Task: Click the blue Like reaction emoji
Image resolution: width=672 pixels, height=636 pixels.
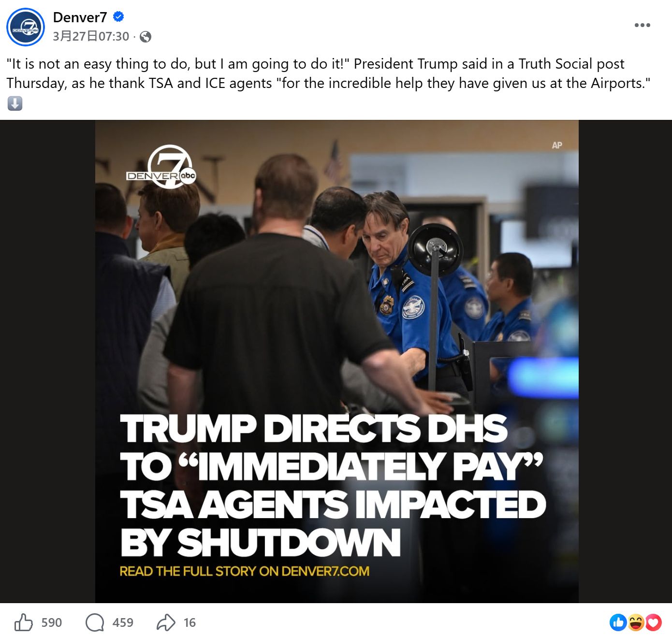Action: pyautogui.click(x=618, y=622)
